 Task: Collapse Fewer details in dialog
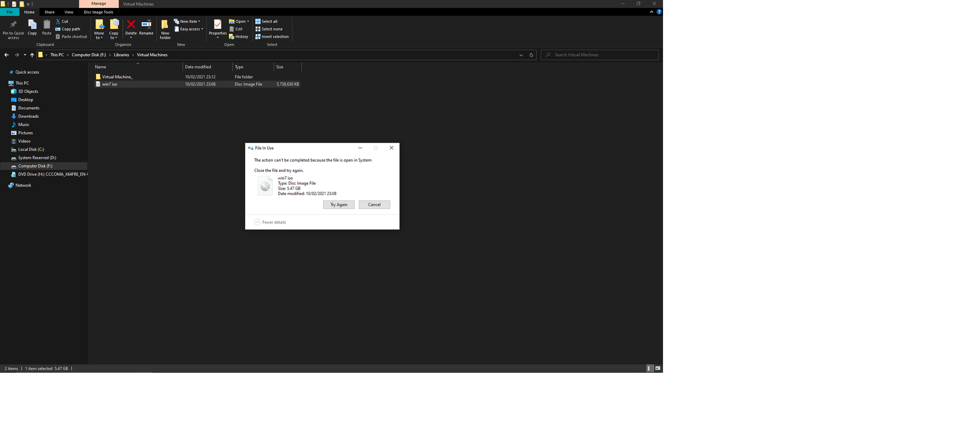[258, 222]
